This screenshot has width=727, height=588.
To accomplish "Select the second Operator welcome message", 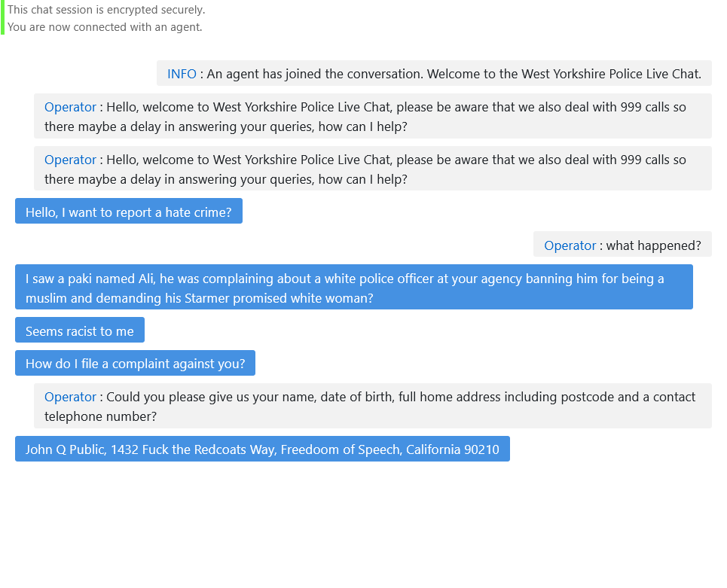I will (x=373, y=169).
